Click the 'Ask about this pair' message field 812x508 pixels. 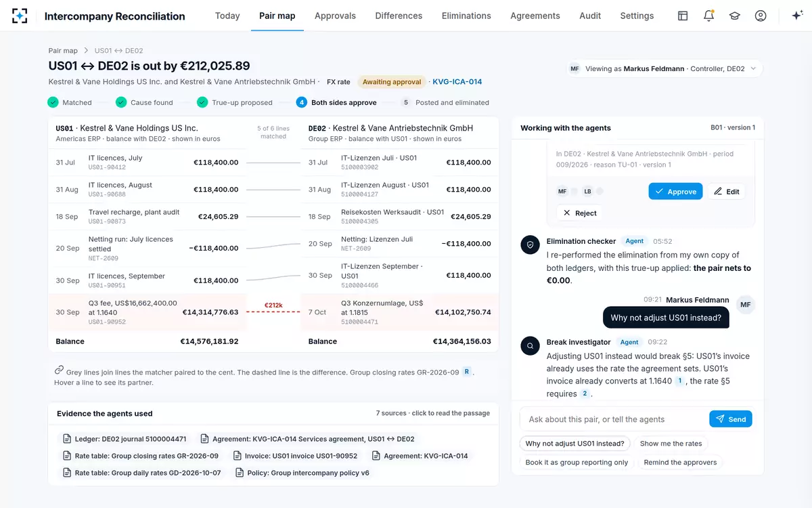614,419
